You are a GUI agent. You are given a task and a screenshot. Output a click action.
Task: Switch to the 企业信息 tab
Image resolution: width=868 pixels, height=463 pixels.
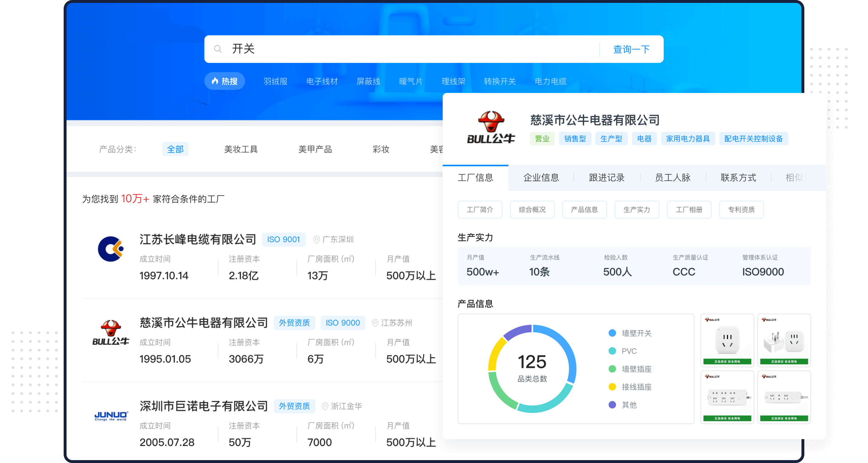click(x=541, y=178)
